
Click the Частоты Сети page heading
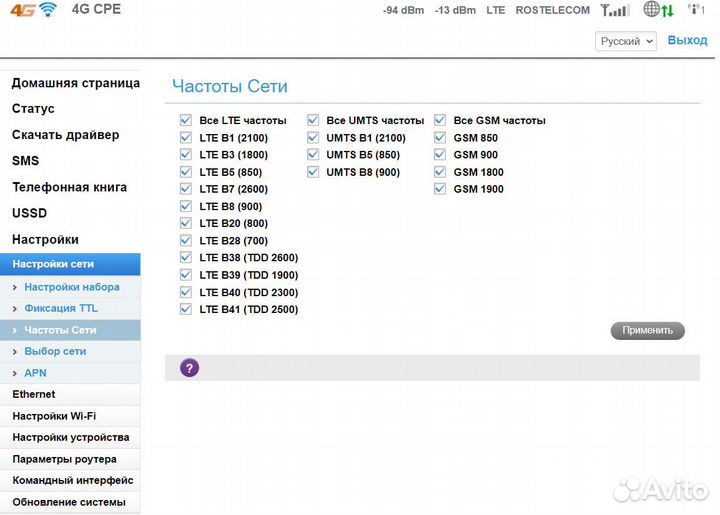[x=230, y=86]
